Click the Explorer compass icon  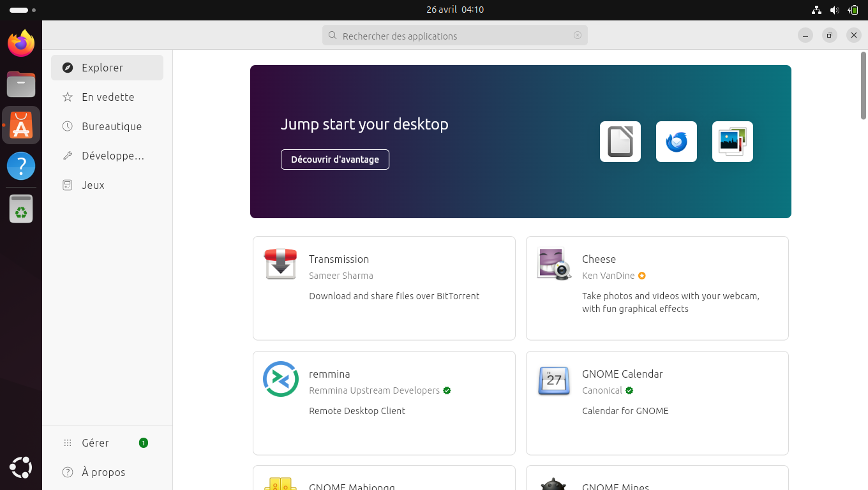67,68
